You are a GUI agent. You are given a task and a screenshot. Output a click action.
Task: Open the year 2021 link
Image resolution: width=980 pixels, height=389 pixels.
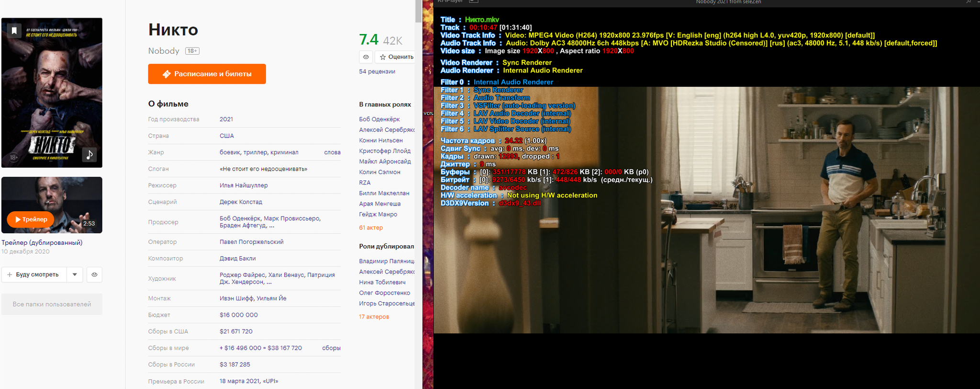coord(226,119)
